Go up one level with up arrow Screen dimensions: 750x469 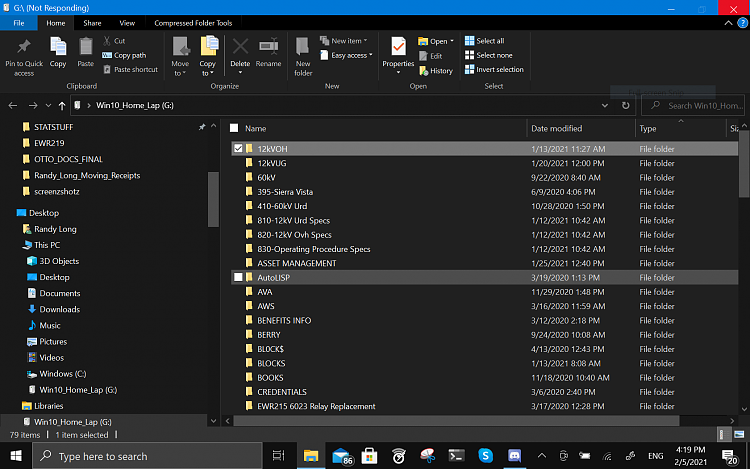62,106
